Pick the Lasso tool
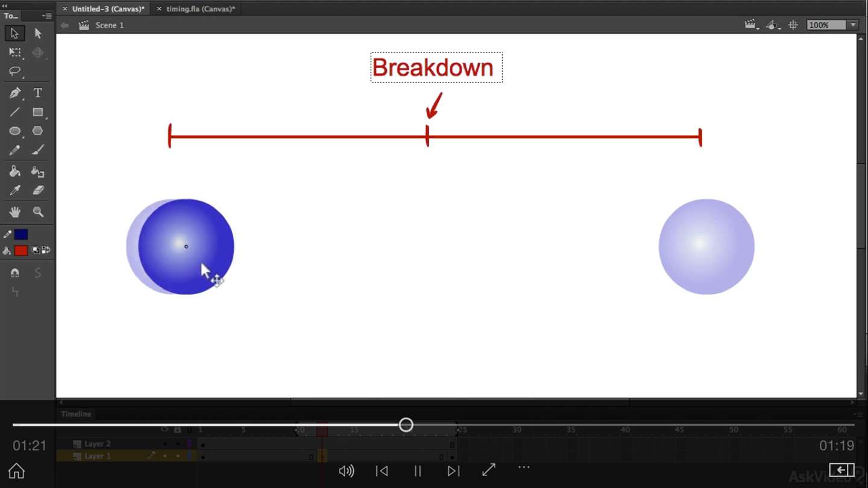Image resolution: width=868 pixels, height=488 pixels. [14, 72]
